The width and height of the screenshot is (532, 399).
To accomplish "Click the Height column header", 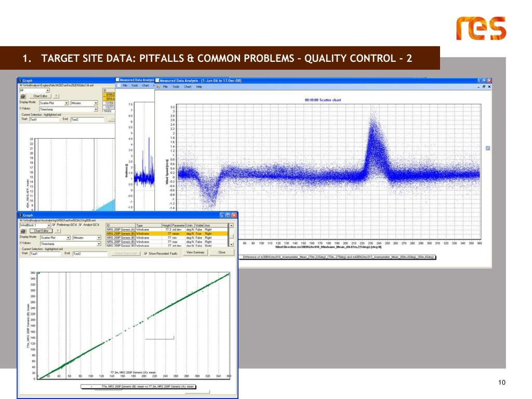I will [x=167, y=225].
